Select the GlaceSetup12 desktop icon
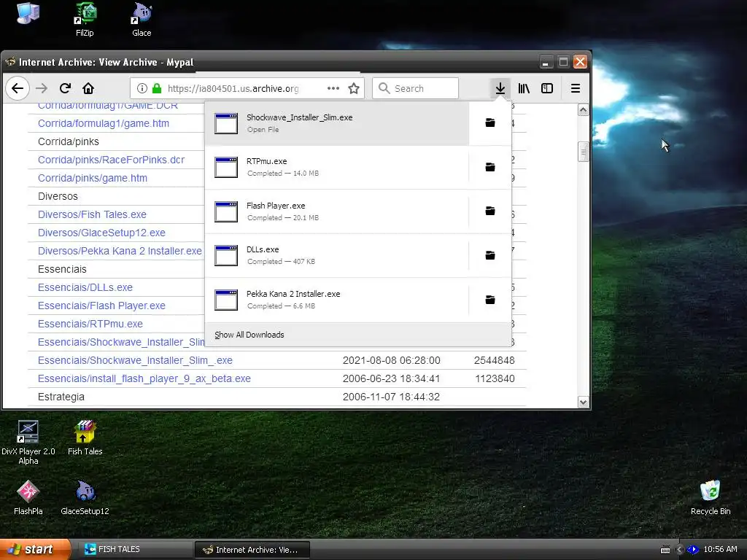This screenshot has height=560, width=747. click(x=85, y=497)
